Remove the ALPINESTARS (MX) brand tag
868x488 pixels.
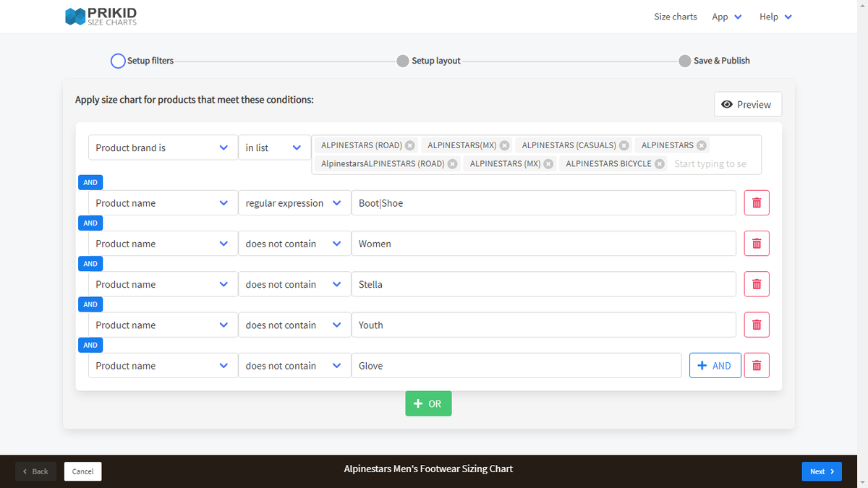pos(548,163)
